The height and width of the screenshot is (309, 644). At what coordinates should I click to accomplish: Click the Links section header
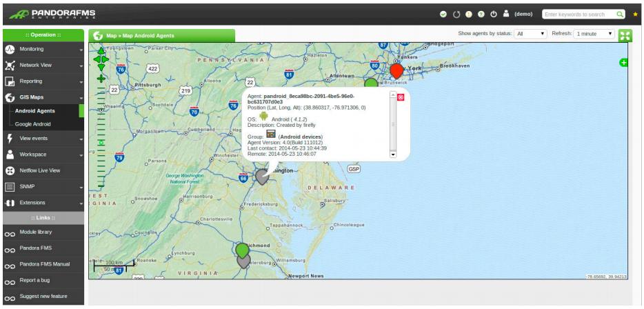43,218
